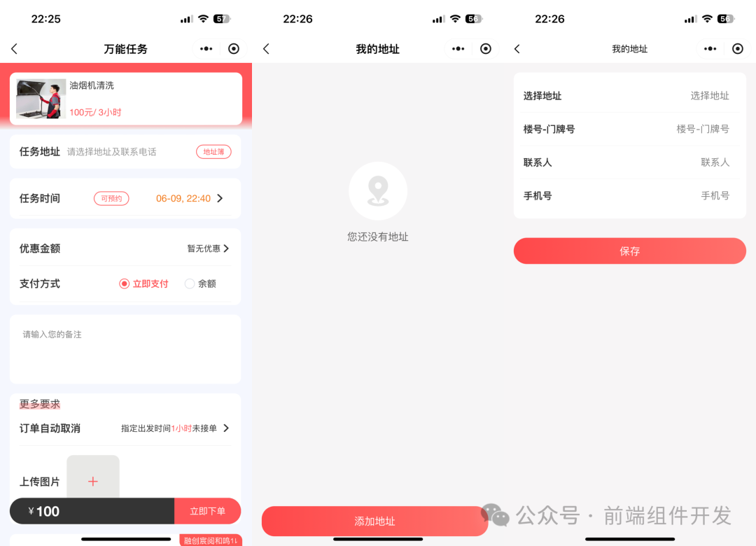The height and width of the screenshot is (546, 756).
Task: Tap the 可预约 tag in task time
Action: 111,198
